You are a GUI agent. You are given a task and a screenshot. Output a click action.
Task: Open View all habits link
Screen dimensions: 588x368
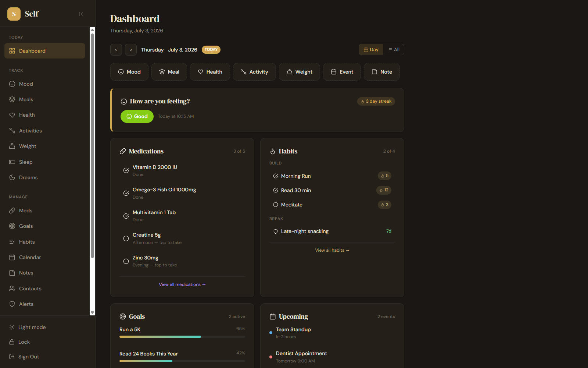click(332, 250)
